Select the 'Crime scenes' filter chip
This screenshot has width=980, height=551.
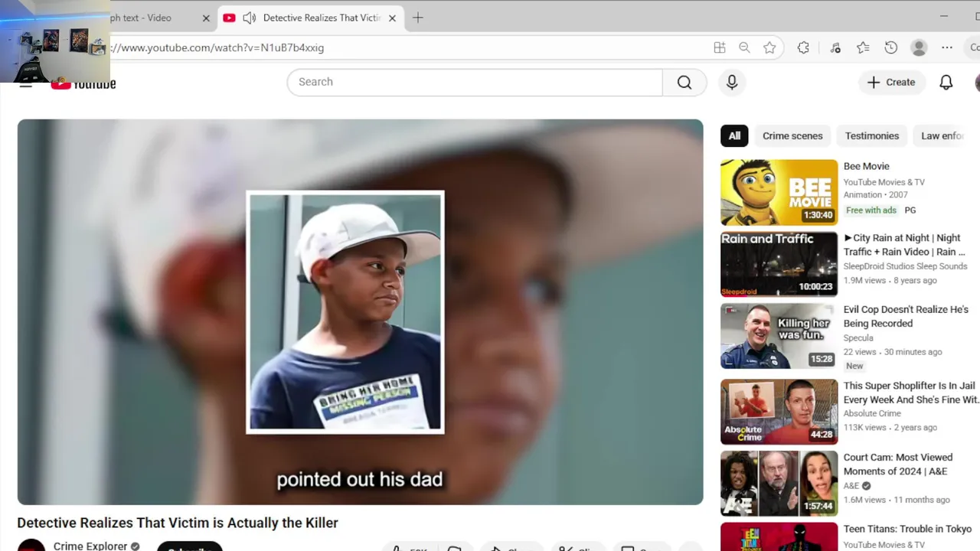(x=792, y=135)
